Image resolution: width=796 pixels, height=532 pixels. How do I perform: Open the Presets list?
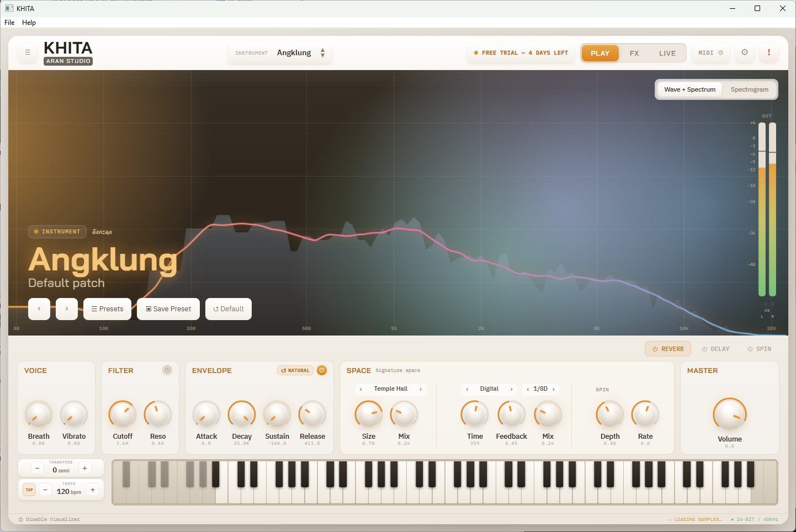[107, 309]
